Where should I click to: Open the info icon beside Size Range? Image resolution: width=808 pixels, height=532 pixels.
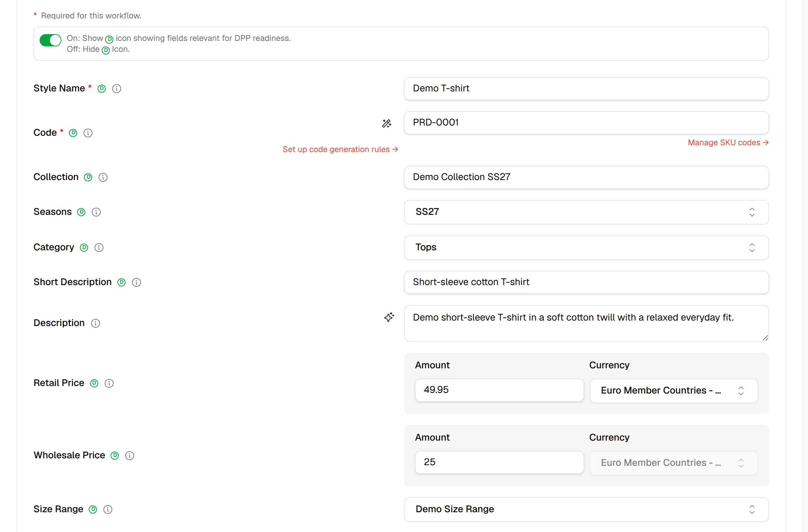click(108, 509)
